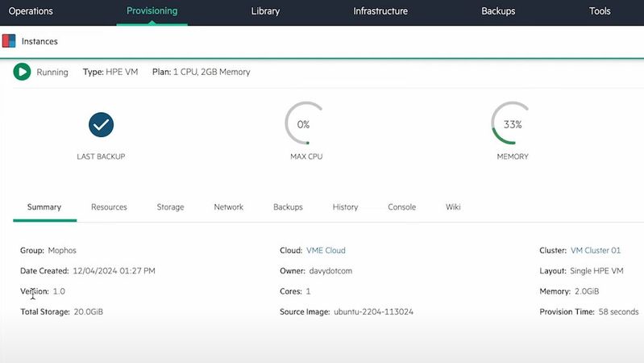The height and width of the screenshot is (363, 644).
Task: Click the Instances red-blue icon
Action: (9, 41)
